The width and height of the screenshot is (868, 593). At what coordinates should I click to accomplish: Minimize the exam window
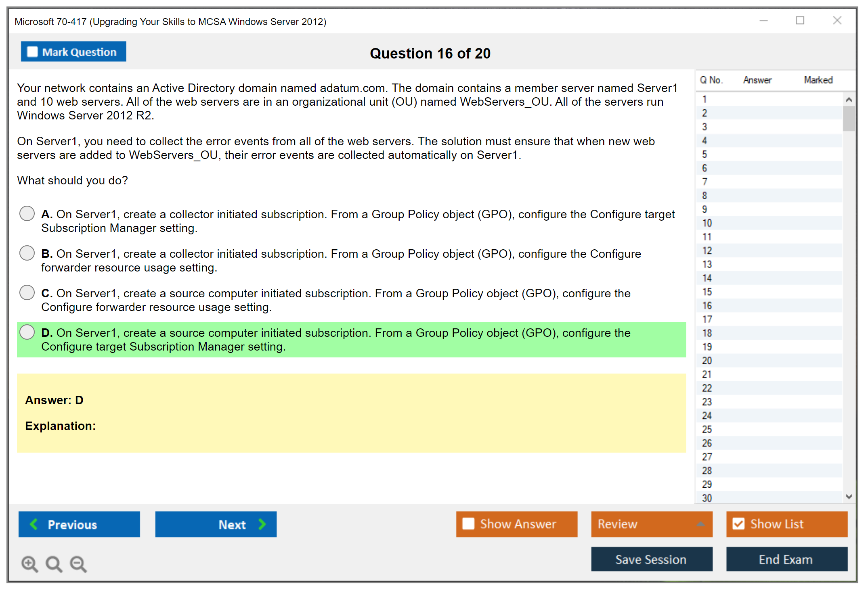[763, 21]
